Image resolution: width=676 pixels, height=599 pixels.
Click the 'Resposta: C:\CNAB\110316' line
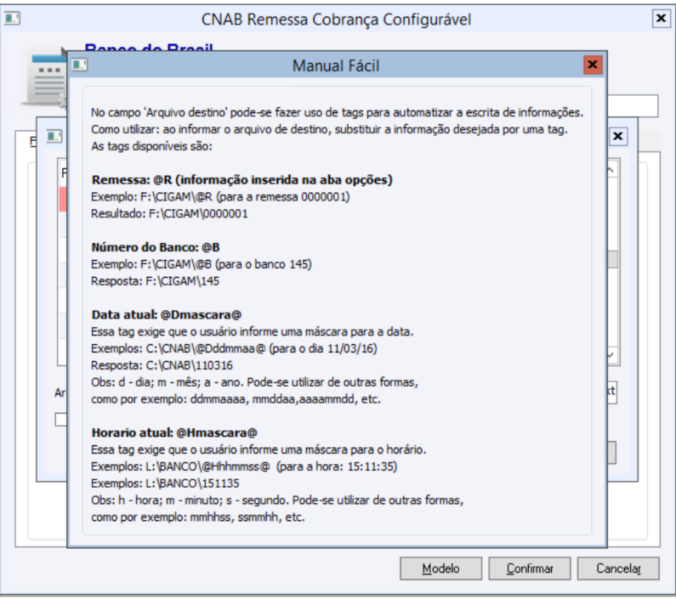pyautogui.click(x=162, y=365)
